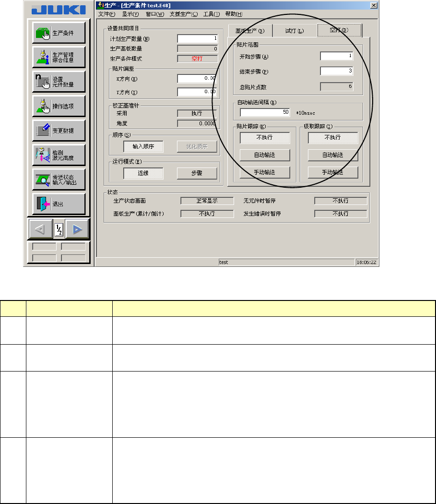Click 不执行 for 无元件时暂停
This screenshot has height=504, width=436.
coord(341,201)
